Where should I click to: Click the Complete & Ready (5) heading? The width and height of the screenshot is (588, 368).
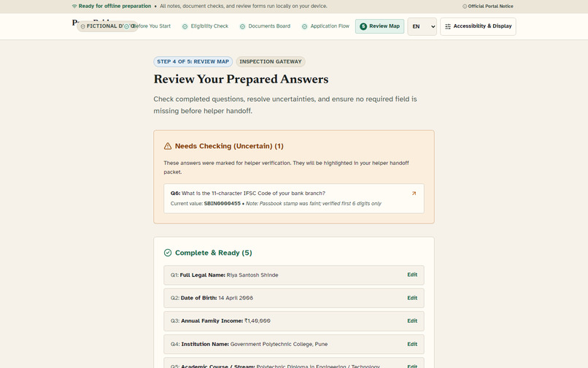213,253
